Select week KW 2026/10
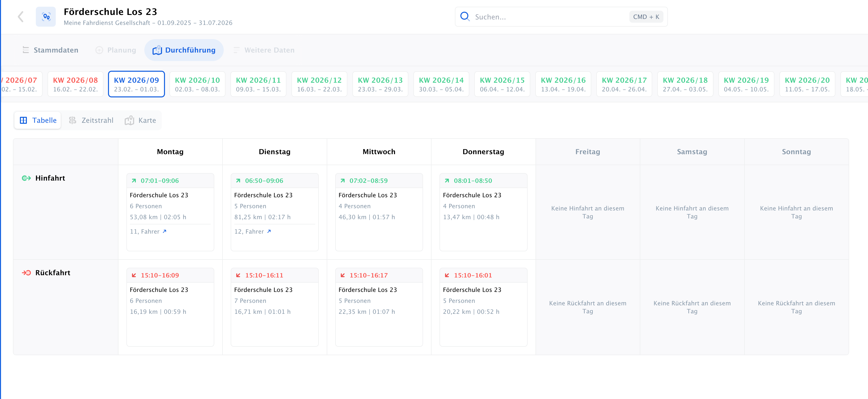 coord(197,84)
